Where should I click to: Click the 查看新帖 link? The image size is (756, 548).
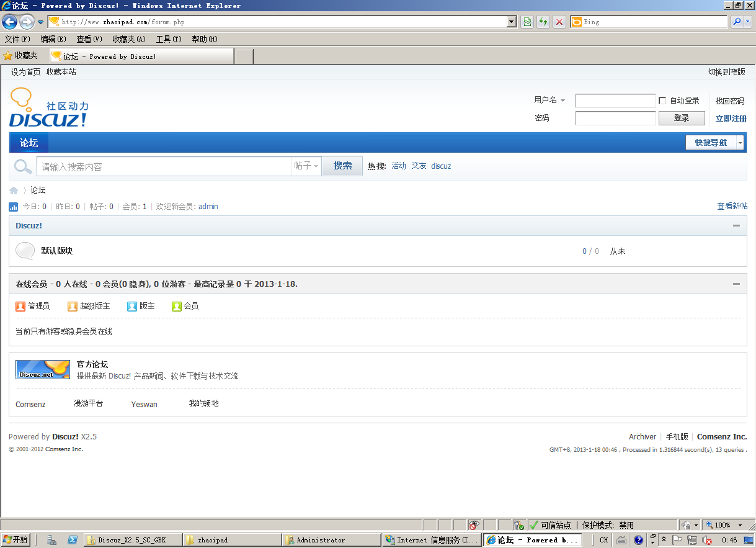pyautogui.click(x=732, y=206)
